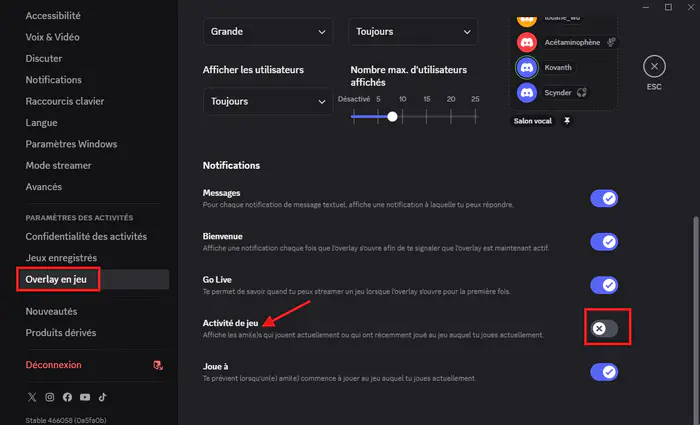Click the partially visible orange avatar in preview

click(527, 21)
